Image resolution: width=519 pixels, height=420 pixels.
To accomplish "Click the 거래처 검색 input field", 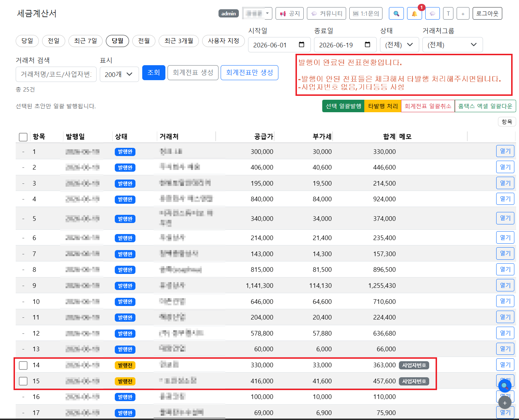I will pos(56,74).
